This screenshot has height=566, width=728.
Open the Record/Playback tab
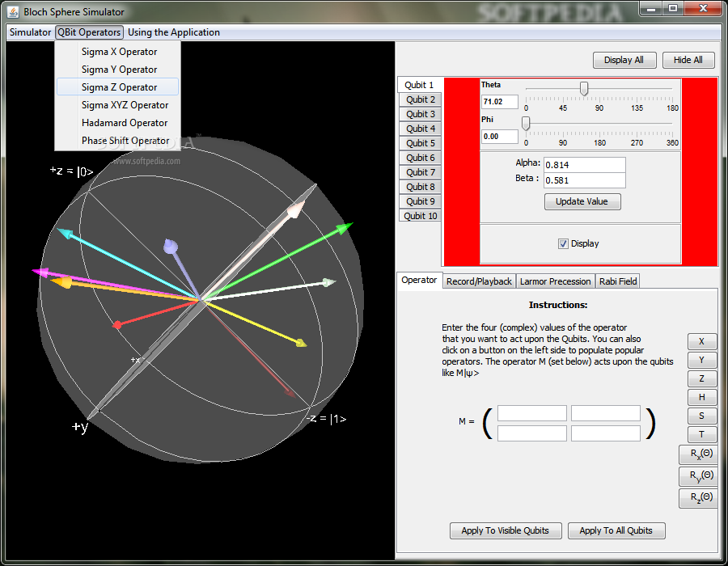click(x=479, y=281)
